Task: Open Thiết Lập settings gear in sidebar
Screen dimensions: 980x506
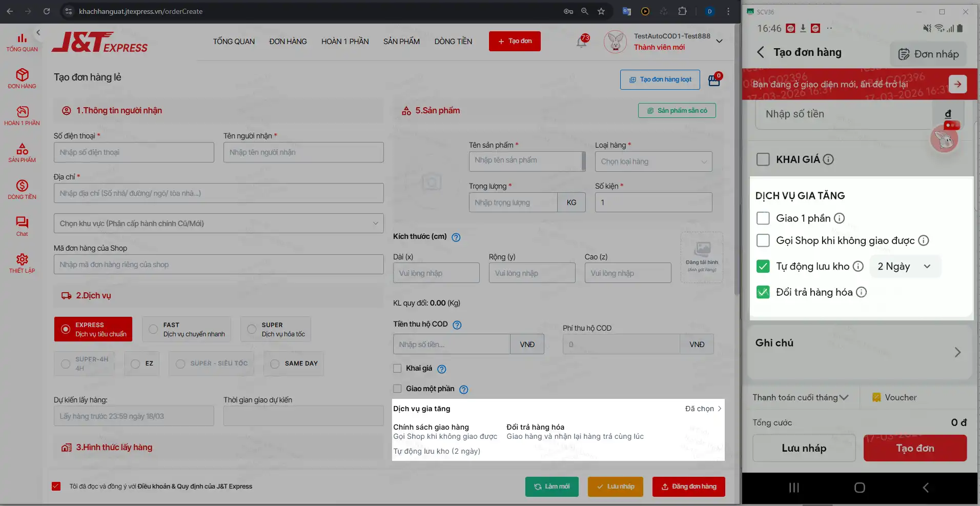Action: pyautogui.click(x=22, y=263)
